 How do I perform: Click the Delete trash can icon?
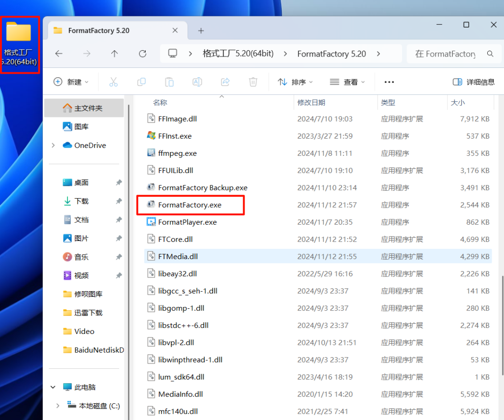[253, 82]
